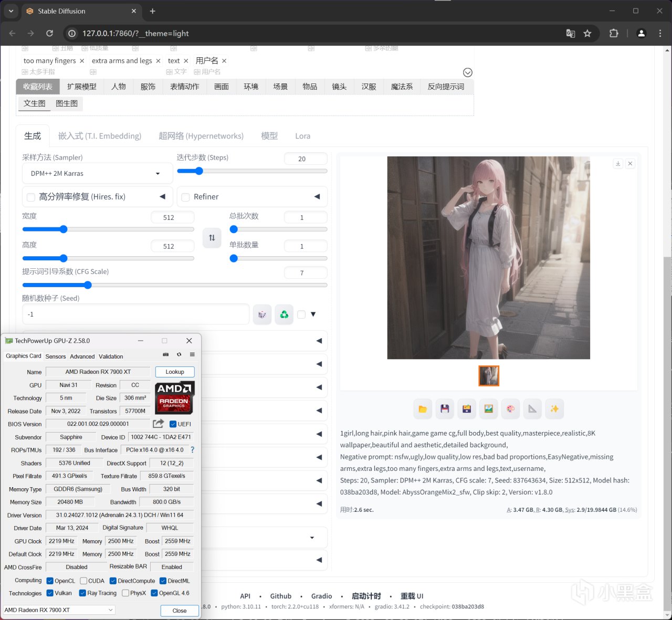This screenshot has height=620, width=672.
Task: Send image to extras with triangle ruler icon
Action: (x=533, y=409)
